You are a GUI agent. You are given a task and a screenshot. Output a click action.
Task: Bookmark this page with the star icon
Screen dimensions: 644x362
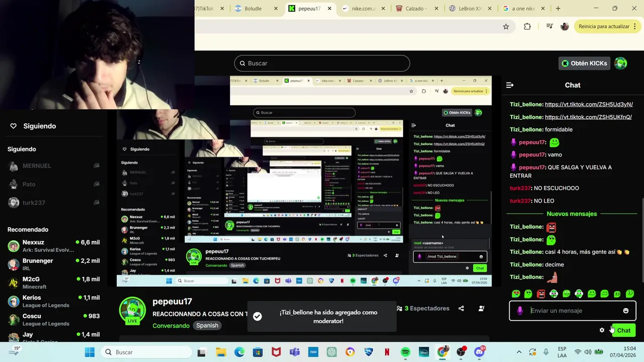pyautogui.click(x=506, y=27)
